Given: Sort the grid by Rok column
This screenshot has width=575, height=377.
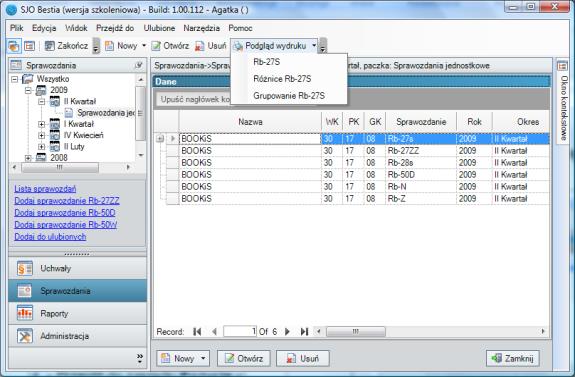Looking at the screenshot, I should click(x=474, y=122).
